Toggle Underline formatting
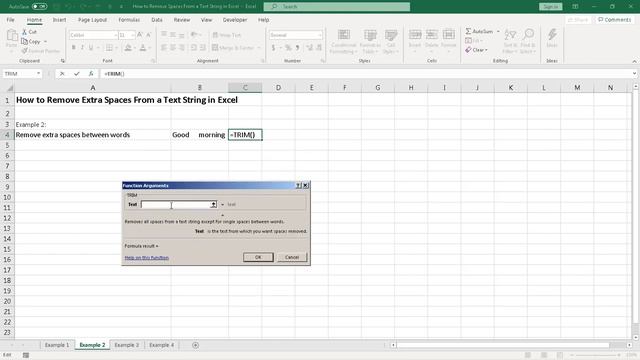This screenshot has width=640, height=360. (91, 48)
